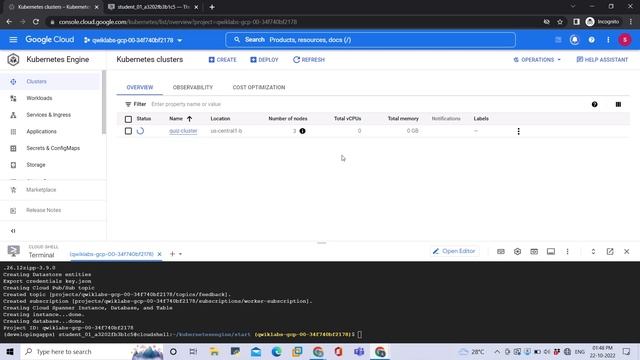640x360 pixels.
Task: Open the notifications bell
Action: click(574, 40)
